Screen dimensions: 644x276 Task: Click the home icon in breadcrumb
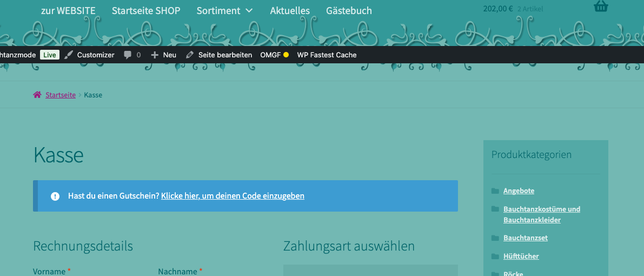[x=37, y=95]
